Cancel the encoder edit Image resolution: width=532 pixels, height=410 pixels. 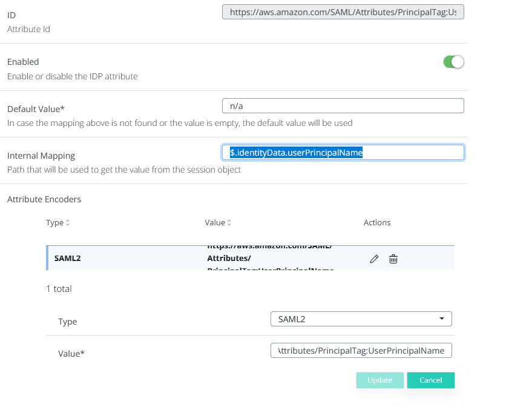click(x=430, y=380)
